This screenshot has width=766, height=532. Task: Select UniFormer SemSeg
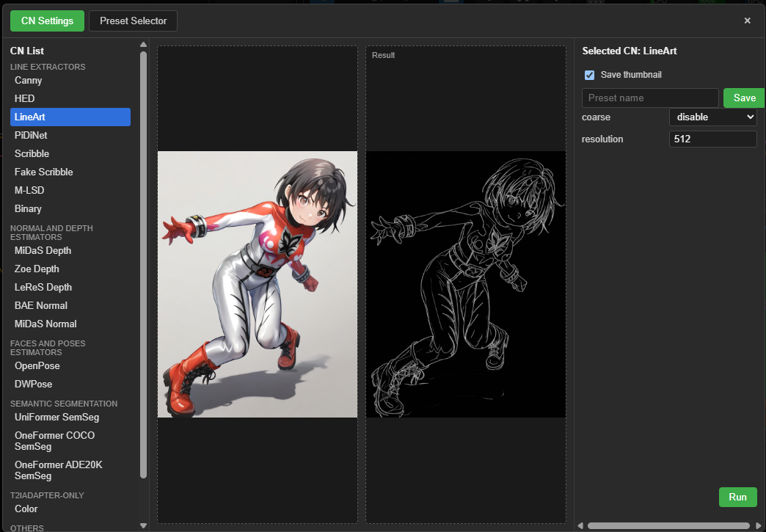pyautogui.click(x=70, y=418)
